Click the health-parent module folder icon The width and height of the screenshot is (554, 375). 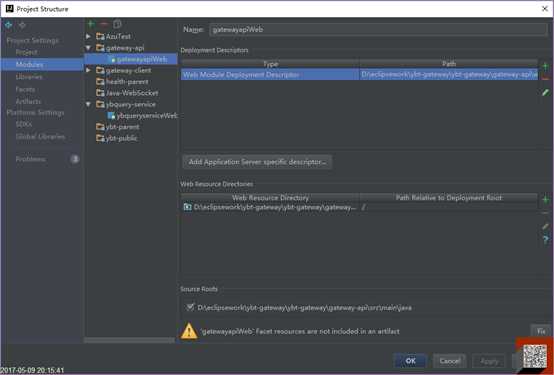tap(100, 82)
